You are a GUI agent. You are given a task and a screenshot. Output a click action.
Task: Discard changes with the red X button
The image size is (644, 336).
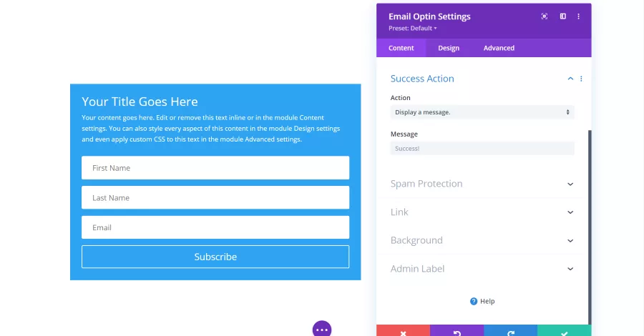click(404, 331)
